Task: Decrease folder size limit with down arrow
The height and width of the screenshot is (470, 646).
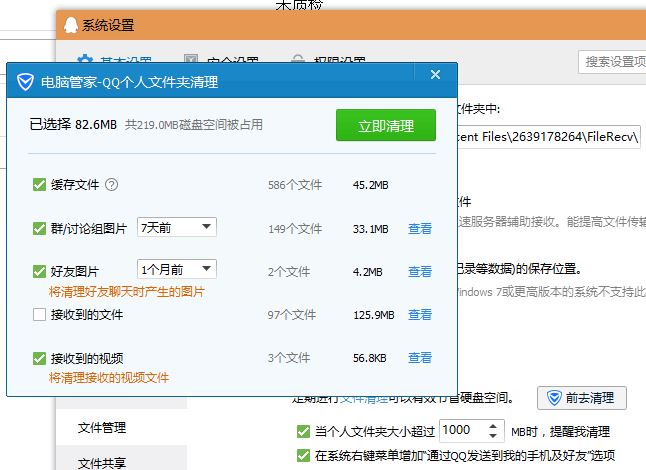Action: pyautogui.click(x=493, y=435)
